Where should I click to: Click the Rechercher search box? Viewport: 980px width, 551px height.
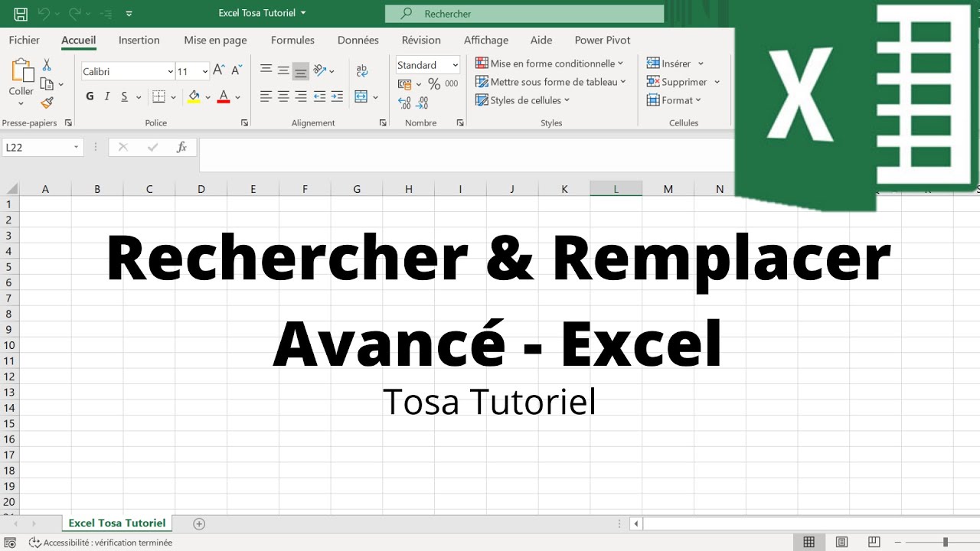tap(524, 14)
